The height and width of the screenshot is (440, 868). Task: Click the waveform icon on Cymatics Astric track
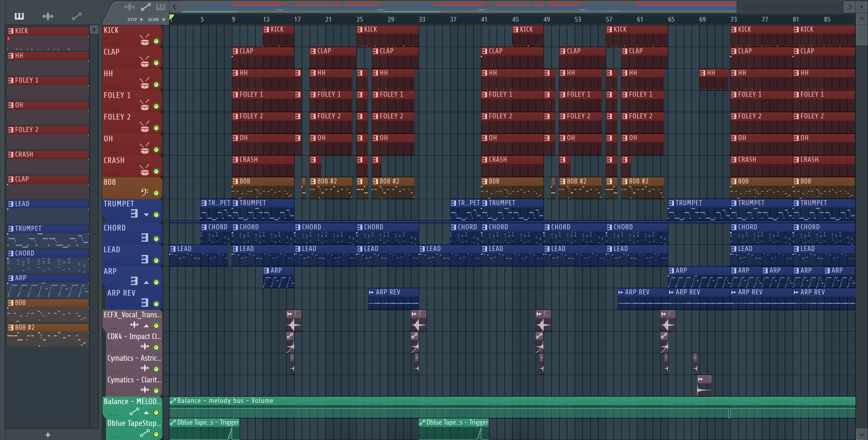(145, 368)
